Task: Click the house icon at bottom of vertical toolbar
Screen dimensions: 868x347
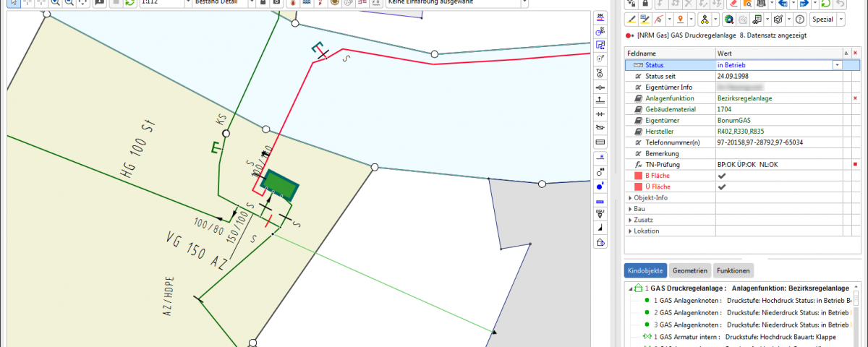Action: click(x=600, y=242)
